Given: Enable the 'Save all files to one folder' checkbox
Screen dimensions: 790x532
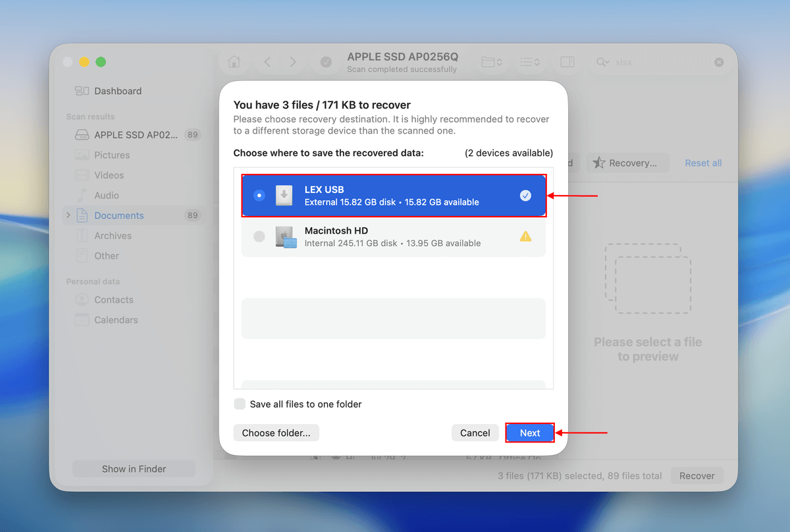Looking at the screenshot, I should point(240,404).
